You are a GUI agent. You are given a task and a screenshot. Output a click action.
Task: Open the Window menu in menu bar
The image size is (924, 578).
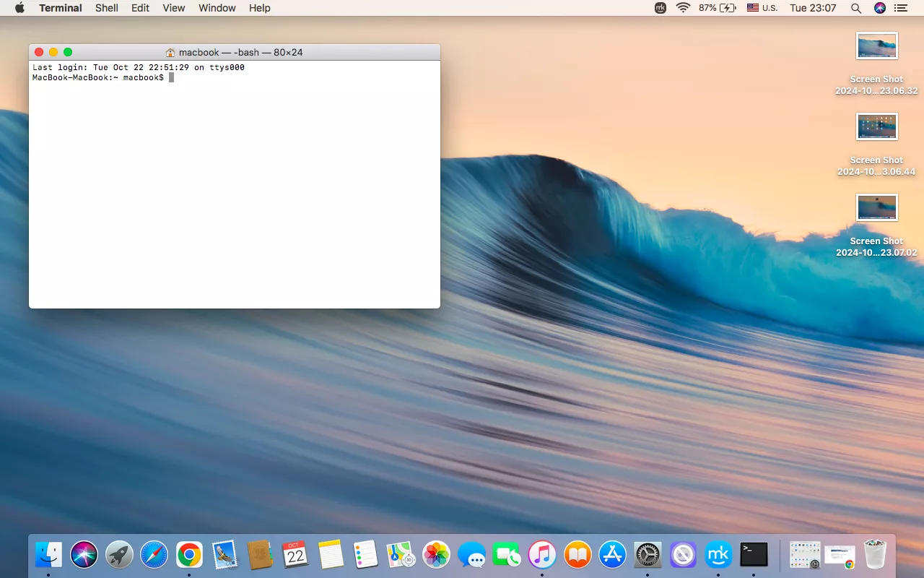[x=217, y=8]
